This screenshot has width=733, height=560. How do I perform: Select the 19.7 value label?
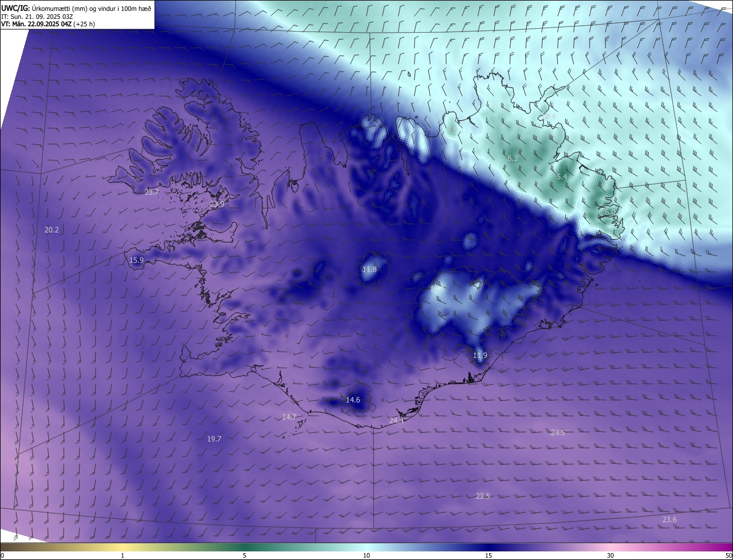[214, 439]
